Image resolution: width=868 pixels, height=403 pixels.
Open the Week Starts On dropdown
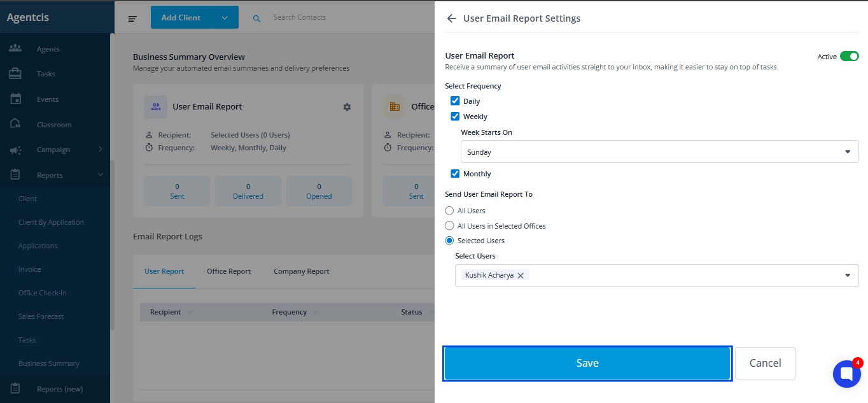point(659,152)
